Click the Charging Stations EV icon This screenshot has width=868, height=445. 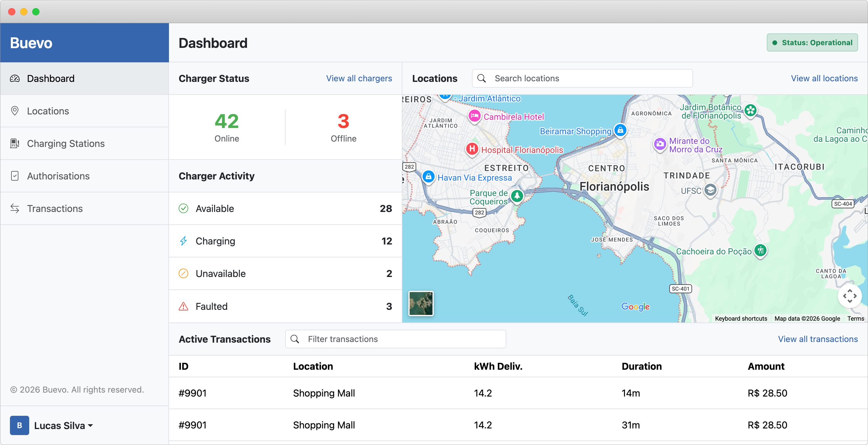coord(15,144)
